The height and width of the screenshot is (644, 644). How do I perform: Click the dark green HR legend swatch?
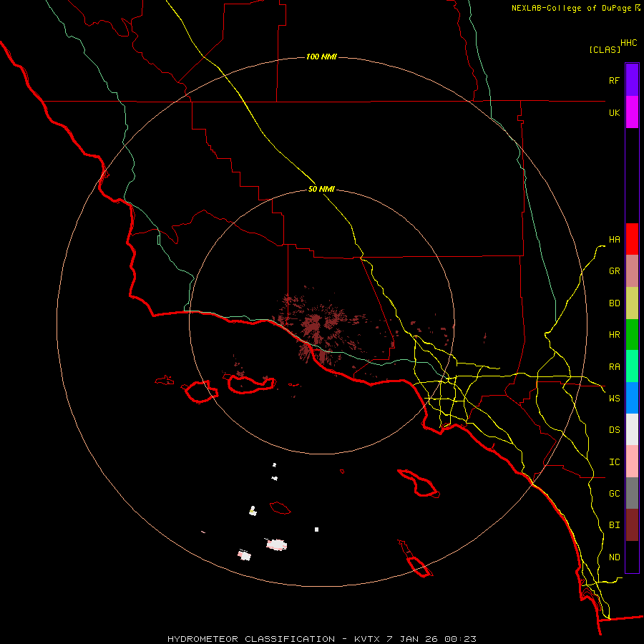tap(632, 335)
